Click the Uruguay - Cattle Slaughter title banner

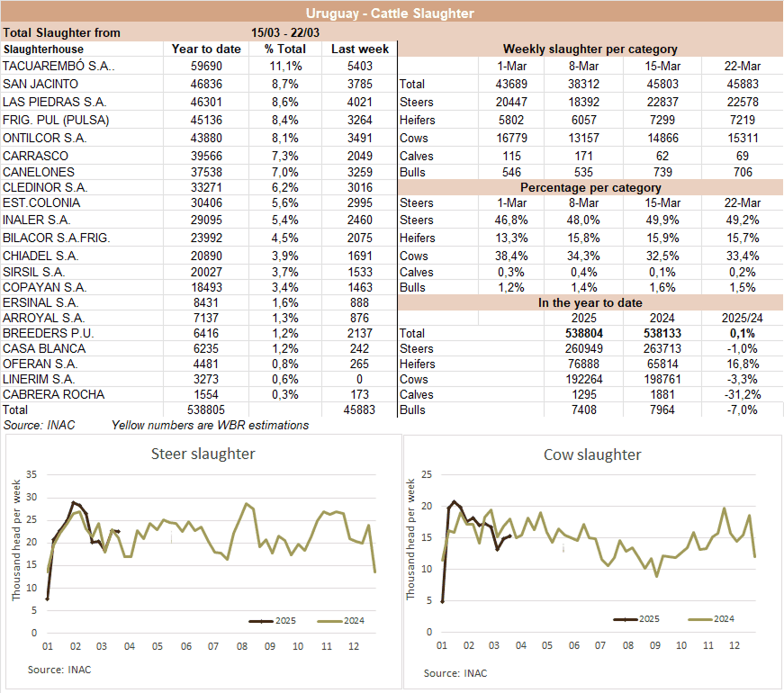[390, 13]
